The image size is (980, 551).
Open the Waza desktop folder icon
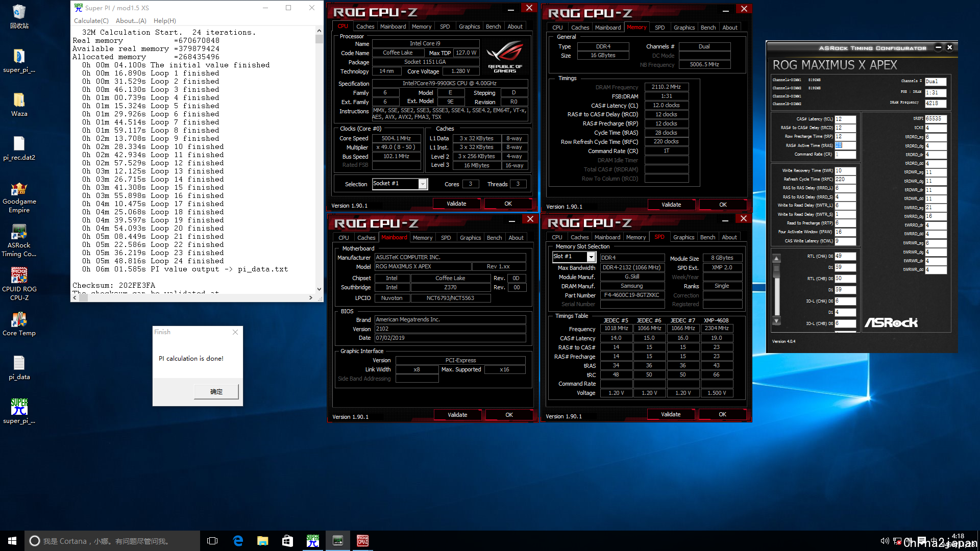19,105
